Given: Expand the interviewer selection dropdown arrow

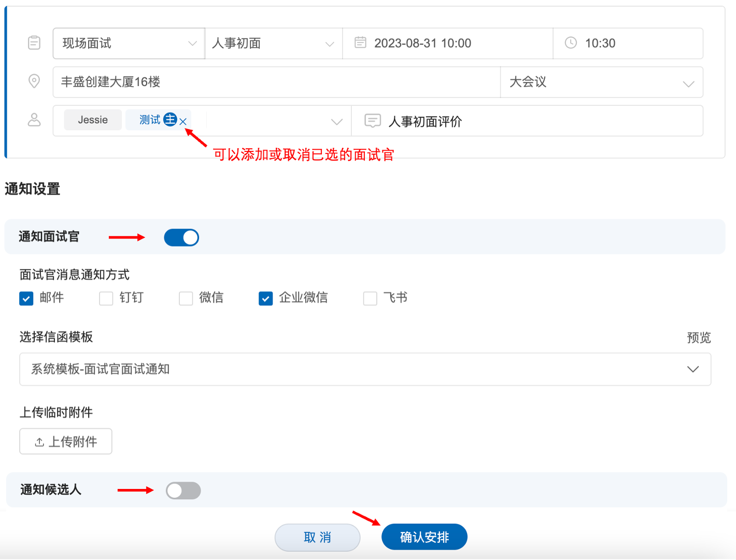Looking at the screenshot, I should [x=337, y=122].
